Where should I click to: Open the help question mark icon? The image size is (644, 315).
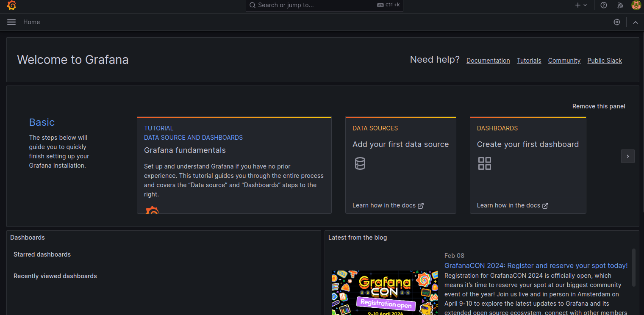[x=604, y=5]
